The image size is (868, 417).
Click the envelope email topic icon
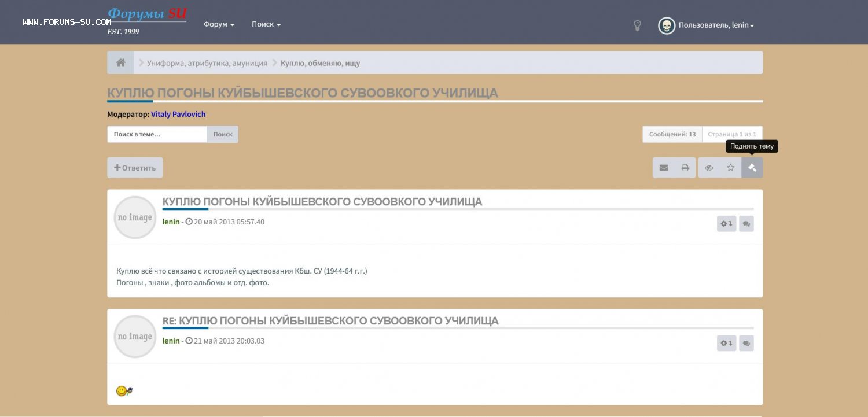[x=664, y=168]
